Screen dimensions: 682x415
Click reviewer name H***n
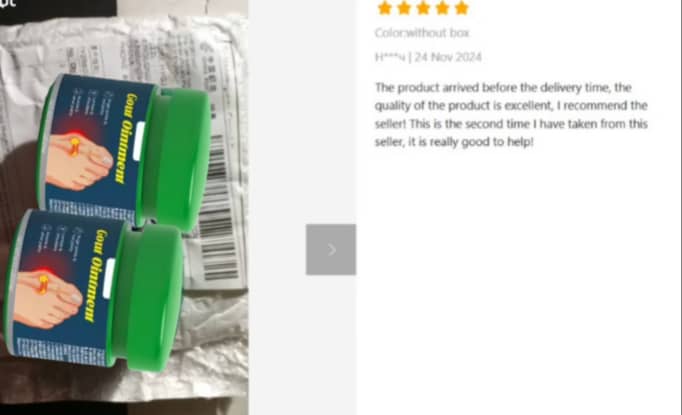click(390, 57)
